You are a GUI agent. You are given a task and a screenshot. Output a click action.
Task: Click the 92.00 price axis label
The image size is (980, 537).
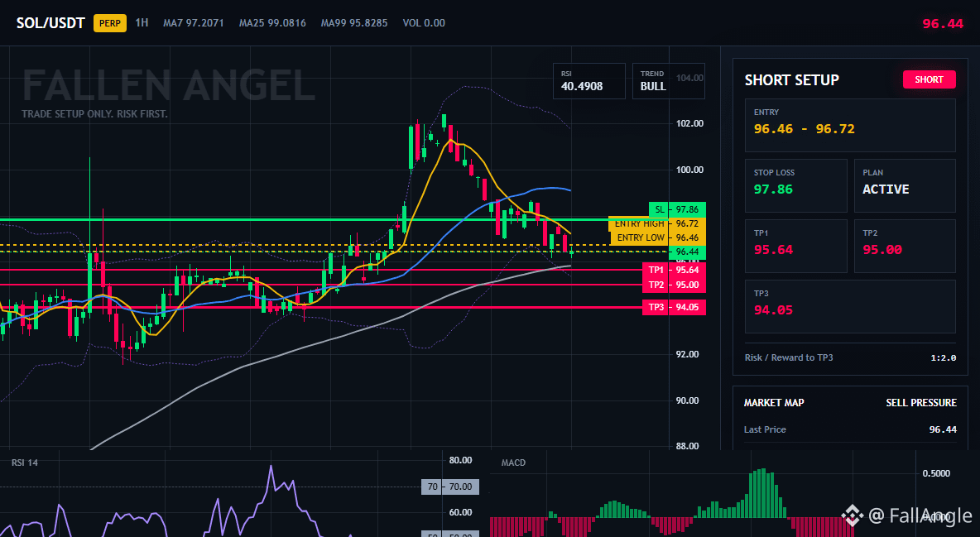(x=687, y=354)
